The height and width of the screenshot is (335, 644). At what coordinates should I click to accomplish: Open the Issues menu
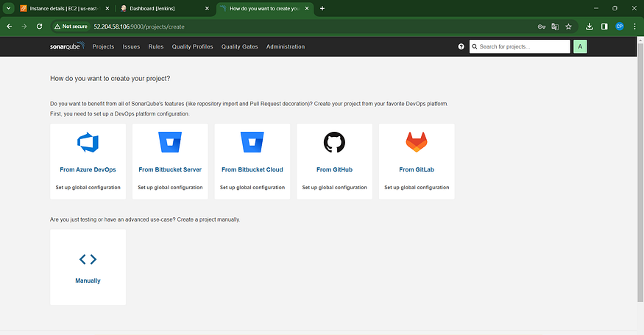(131, 46)
